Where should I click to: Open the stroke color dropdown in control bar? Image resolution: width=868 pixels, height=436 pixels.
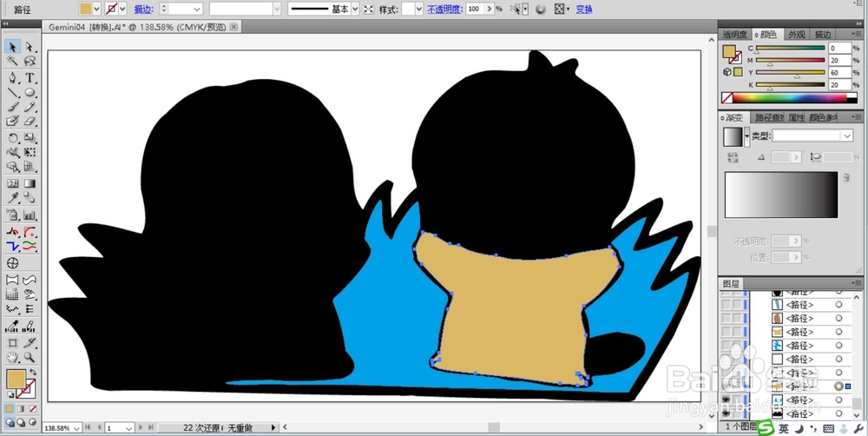tap(122, 9)
